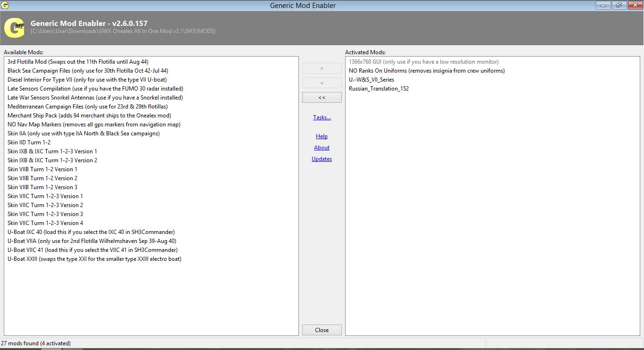The height and width of the screenshot is (350, 644).
Task: Open the About link
Action: [x=322, y=148]
